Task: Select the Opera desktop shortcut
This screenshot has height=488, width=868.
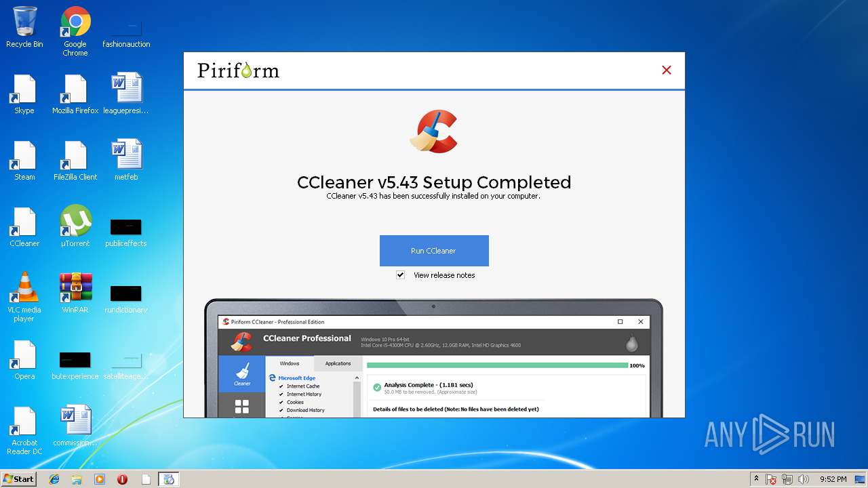Action: (x=24, y=359)
